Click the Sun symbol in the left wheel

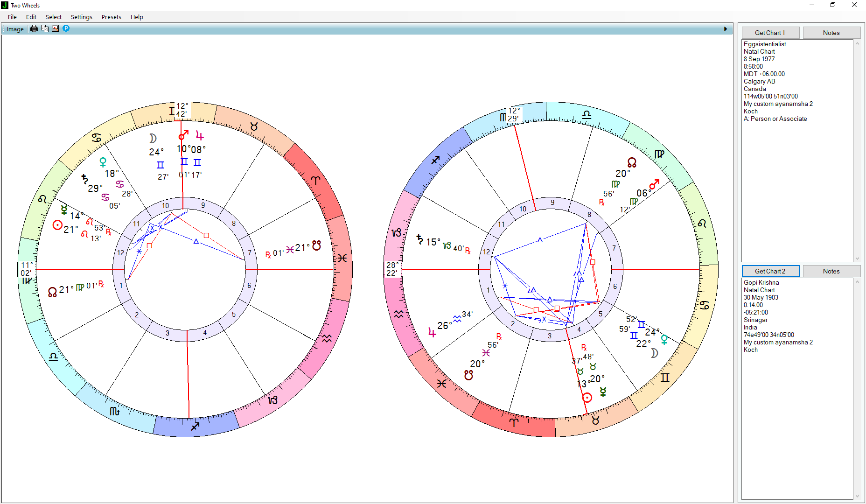click(57, 225)
